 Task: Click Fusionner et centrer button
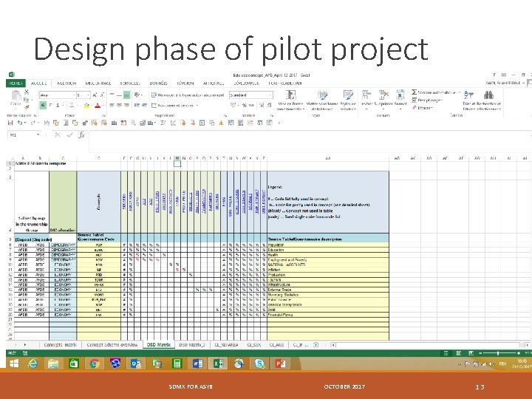pos(173,106)
